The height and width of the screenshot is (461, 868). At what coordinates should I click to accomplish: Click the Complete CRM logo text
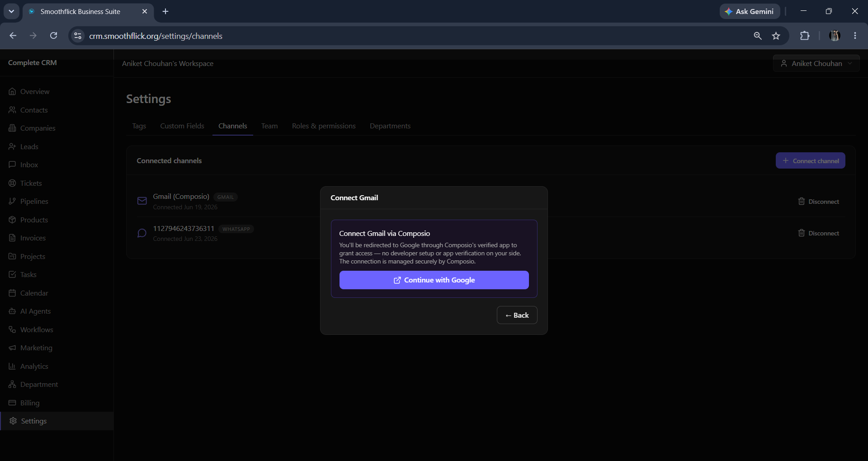33,63
